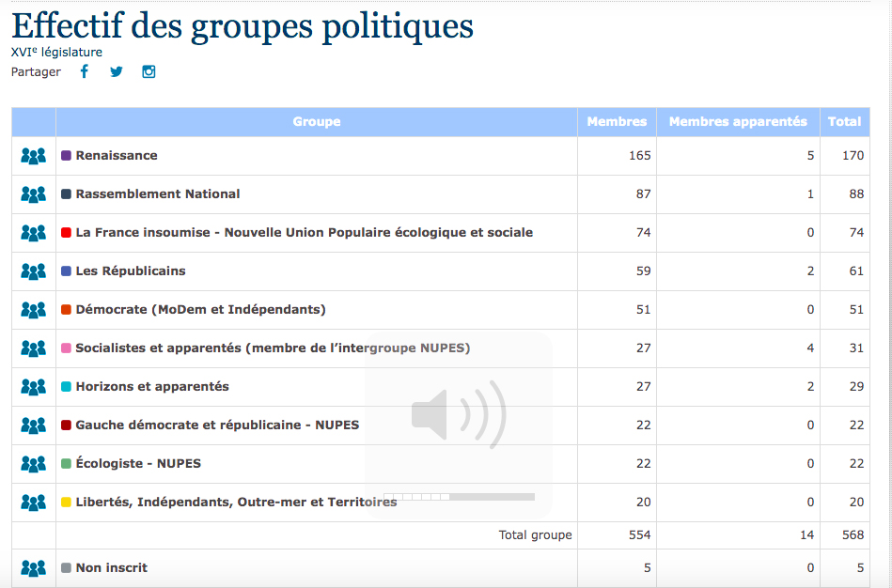The width and height of the screenshot is (892, 588).
Task: Click Rassemblement National members count 87
Action: point(644,193)
